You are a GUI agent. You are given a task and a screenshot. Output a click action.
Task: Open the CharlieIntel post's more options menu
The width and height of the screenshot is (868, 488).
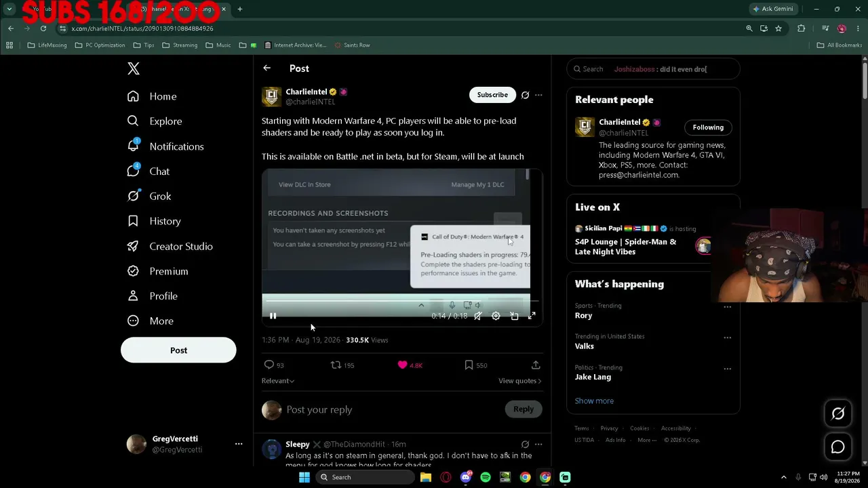coord(538,95)
